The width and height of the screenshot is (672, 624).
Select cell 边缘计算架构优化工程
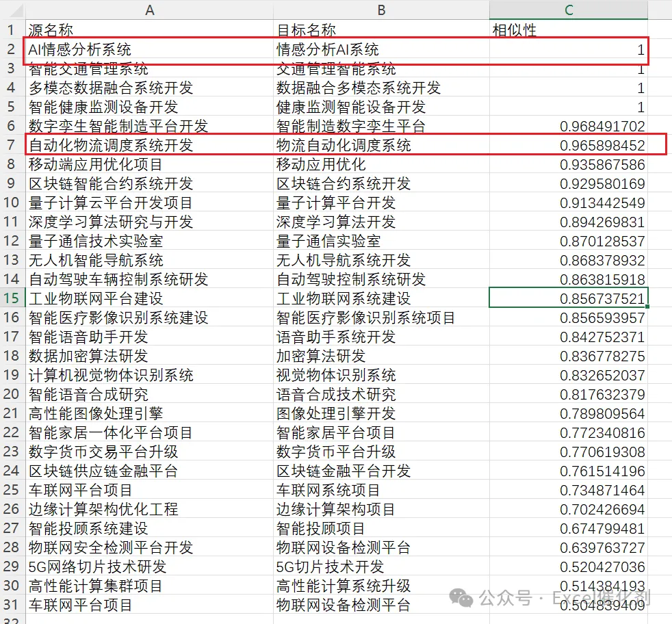pyautogui.click(x=150, y=509)
